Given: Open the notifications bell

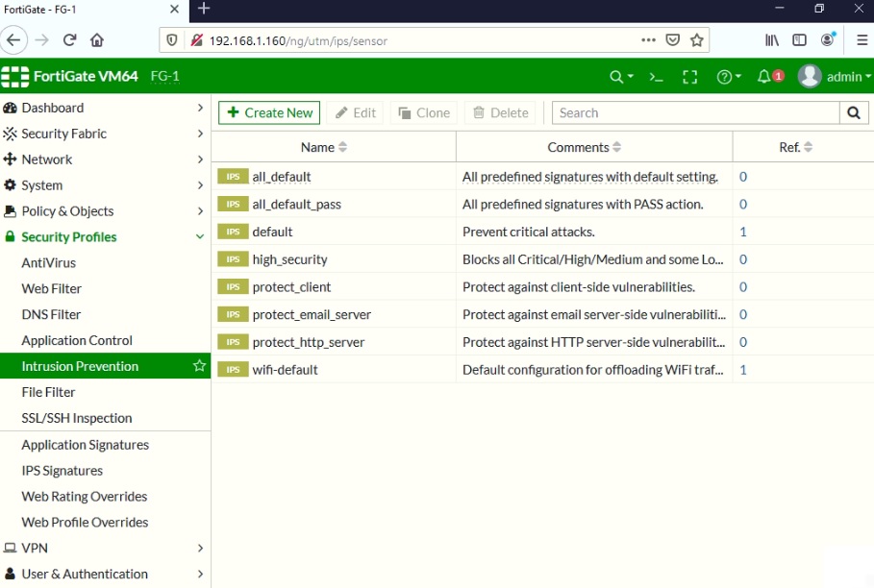Looking at the screenshot, I should pos(760,75).
